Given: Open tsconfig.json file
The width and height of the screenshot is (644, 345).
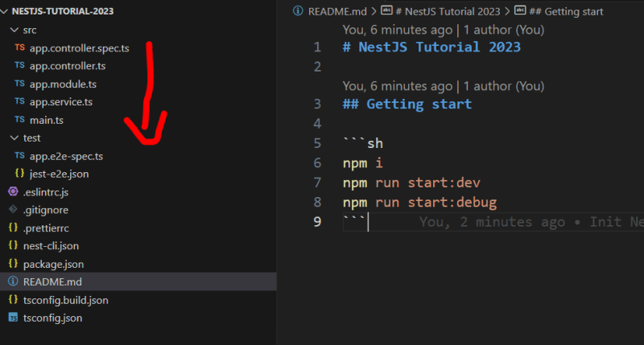Looking at the screenshot, I should 52,318.
